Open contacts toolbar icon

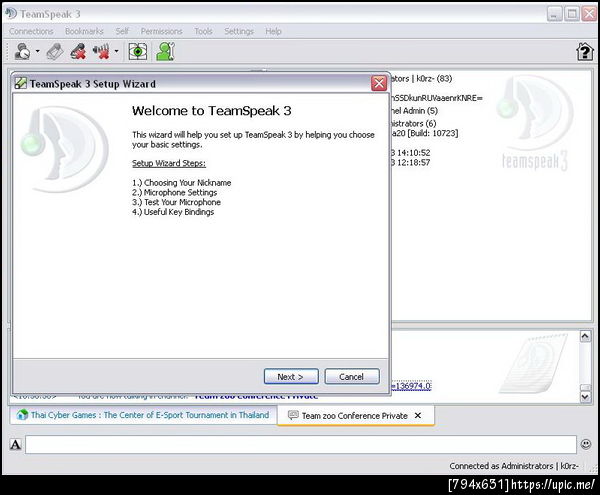click(x=165, y=51)
